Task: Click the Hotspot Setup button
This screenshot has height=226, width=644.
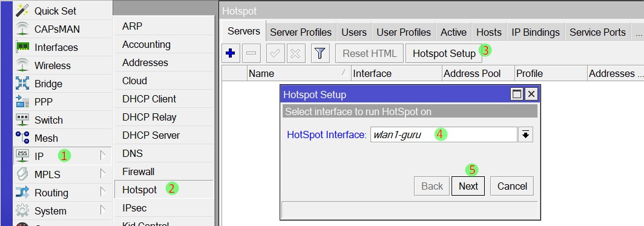Action: [444, 53]
